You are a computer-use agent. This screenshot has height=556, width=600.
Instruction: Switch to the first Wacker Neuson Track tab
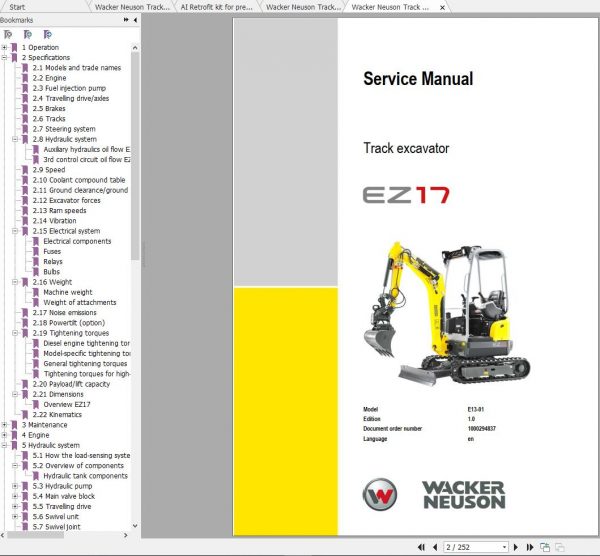click(132, 7)
